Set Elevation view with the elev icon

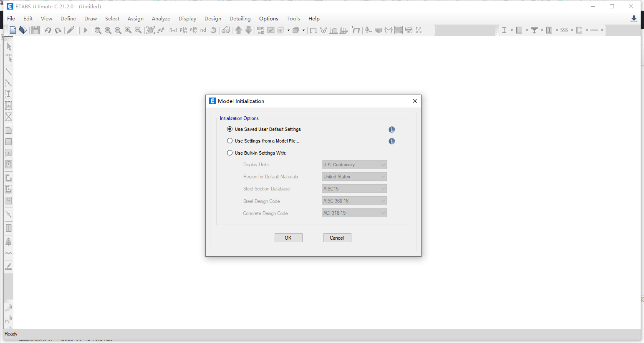coord(193,30)
